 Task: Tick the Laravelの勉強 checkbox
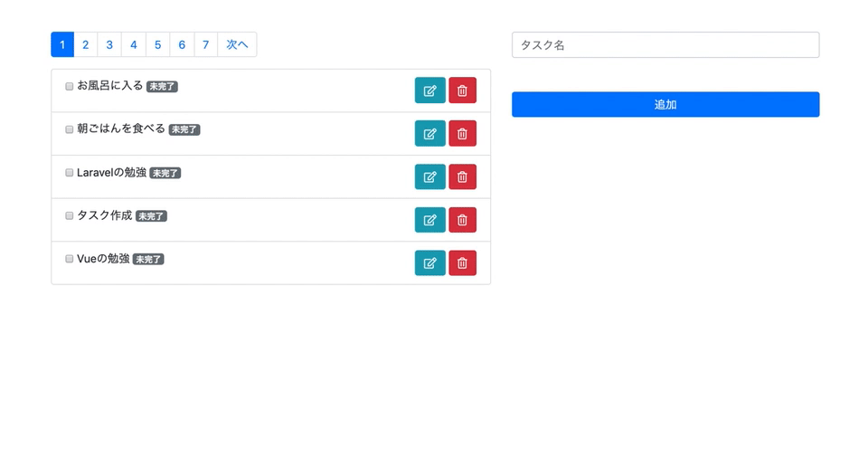pos(70,173)
